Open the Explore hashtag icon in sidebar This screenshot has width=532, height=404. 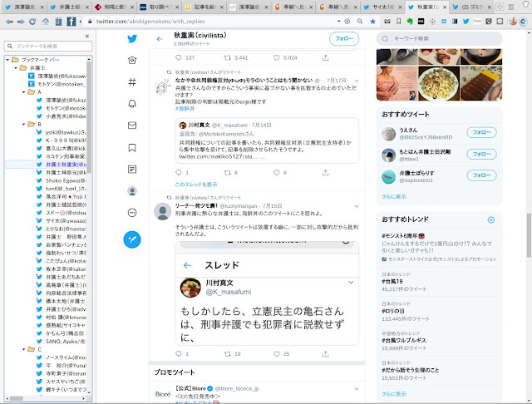point(132,81)
